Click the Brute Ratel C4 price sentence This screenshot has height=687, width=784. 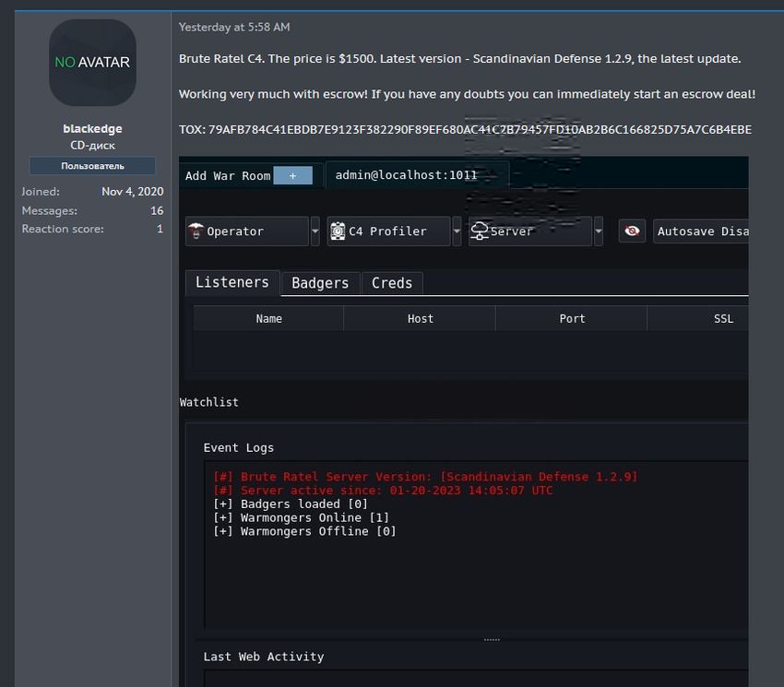460,58
